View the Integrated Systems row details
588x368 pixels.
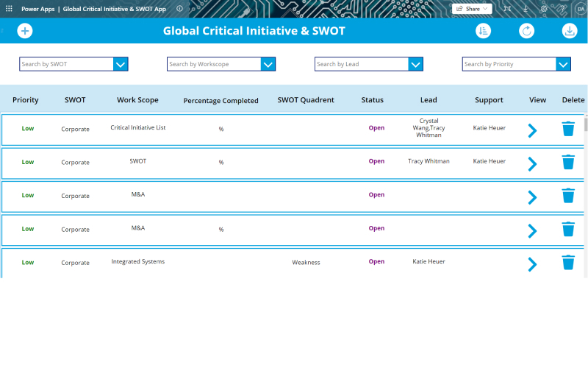pyautogui.click(x=532, y=264)
